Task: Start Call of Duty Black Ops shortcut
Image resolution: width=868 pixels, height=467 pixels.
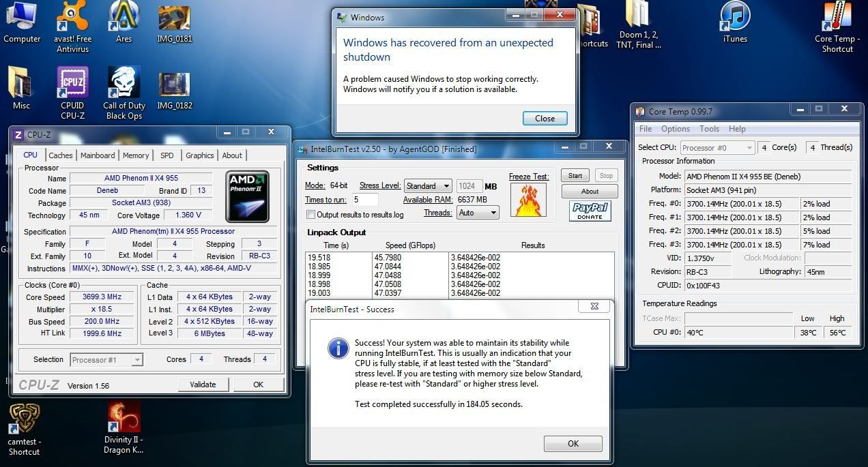Action: pos(124,93)
